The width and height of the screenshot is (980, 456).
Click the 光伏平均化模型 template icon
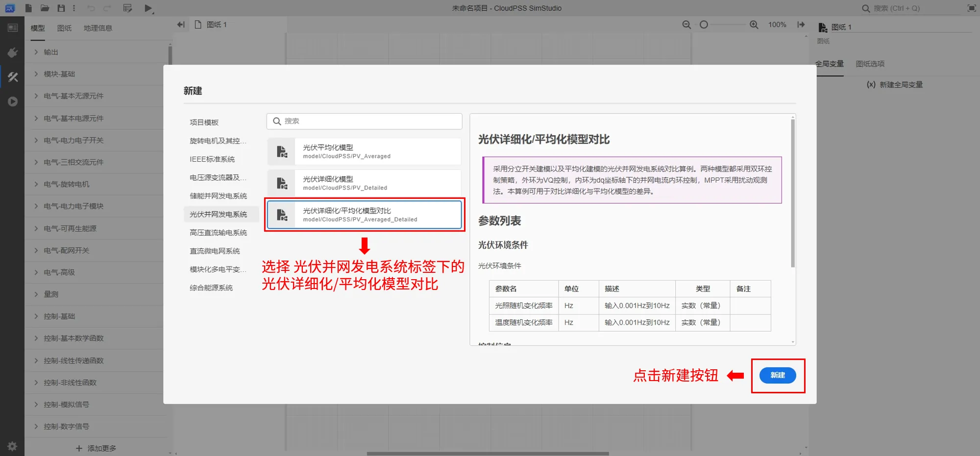282,151
